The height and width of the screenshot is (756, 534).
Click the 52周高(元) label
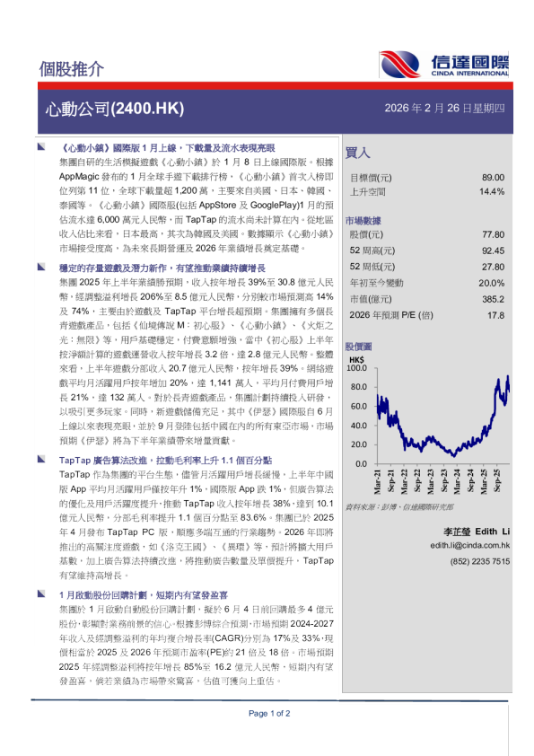pos(372,251)
